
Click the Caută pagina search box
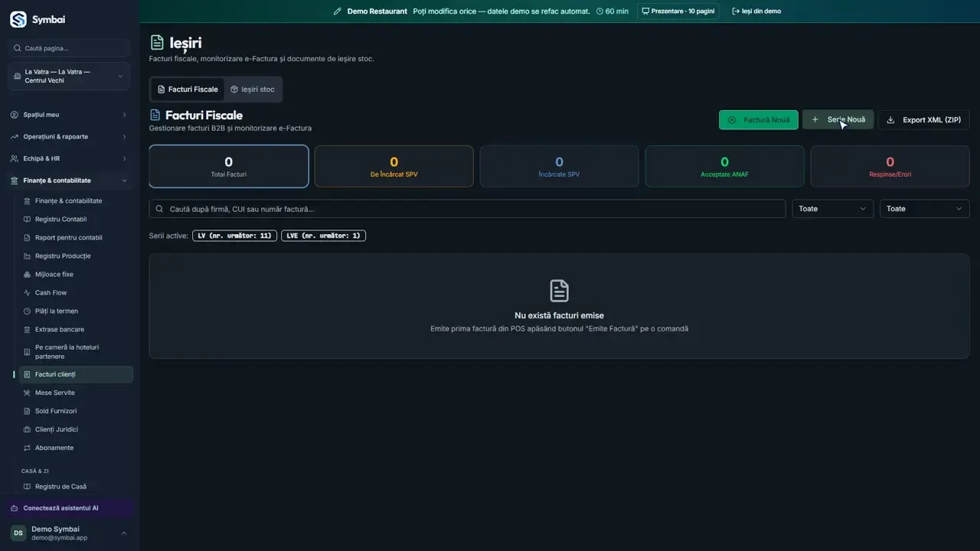69,48
